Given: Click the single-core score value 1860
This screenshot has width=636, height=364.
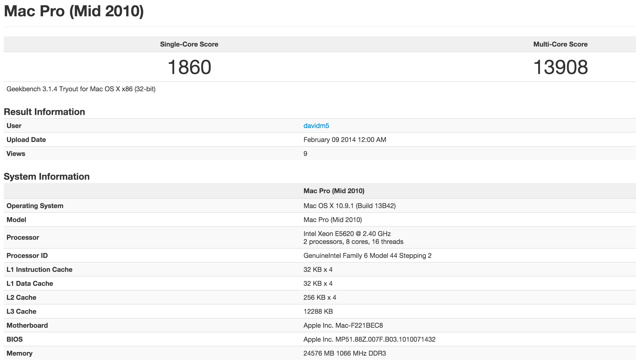Looking at the screenshot, I should (x=189, y=67).
